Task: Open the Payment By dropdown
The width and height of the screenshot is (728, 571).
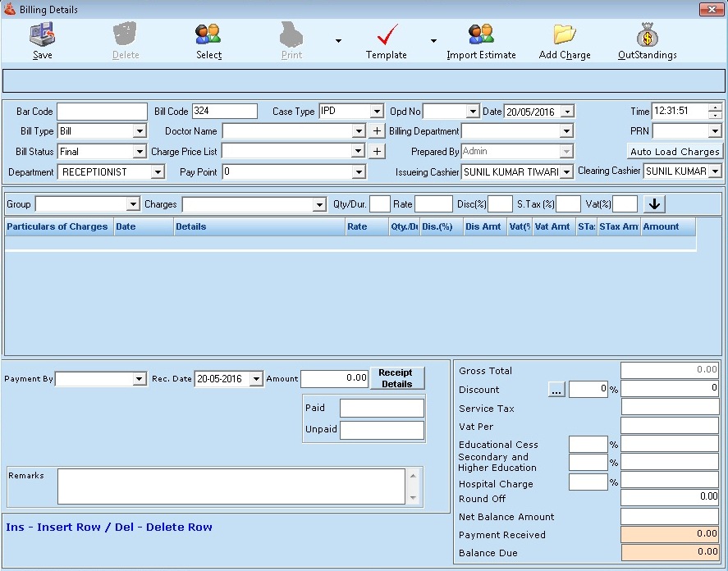Action: click(138, 378)
